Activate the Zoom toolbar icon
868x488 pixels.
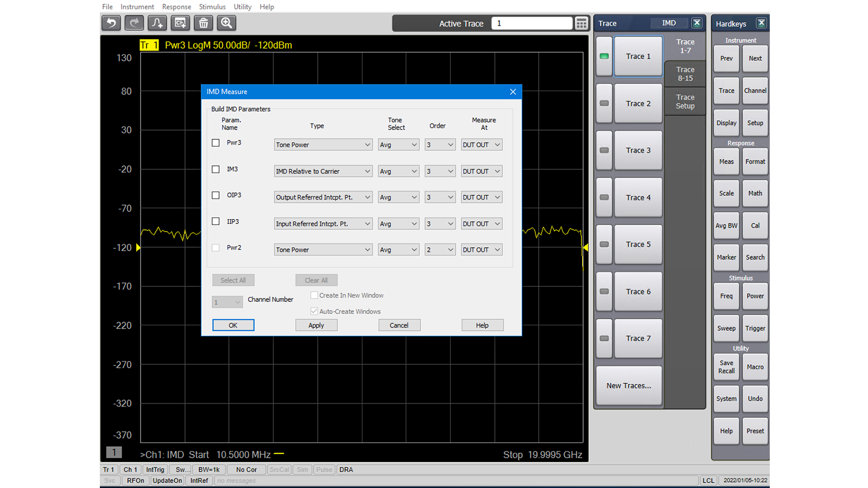click(226, 23)
